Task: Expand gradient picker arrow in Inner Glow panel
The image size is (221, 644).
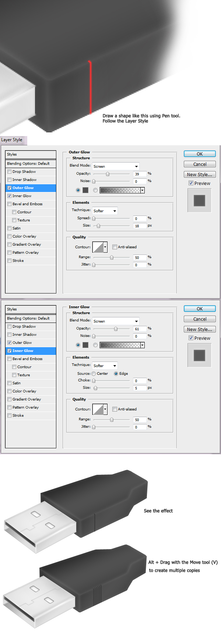Action: click(143, 345)
